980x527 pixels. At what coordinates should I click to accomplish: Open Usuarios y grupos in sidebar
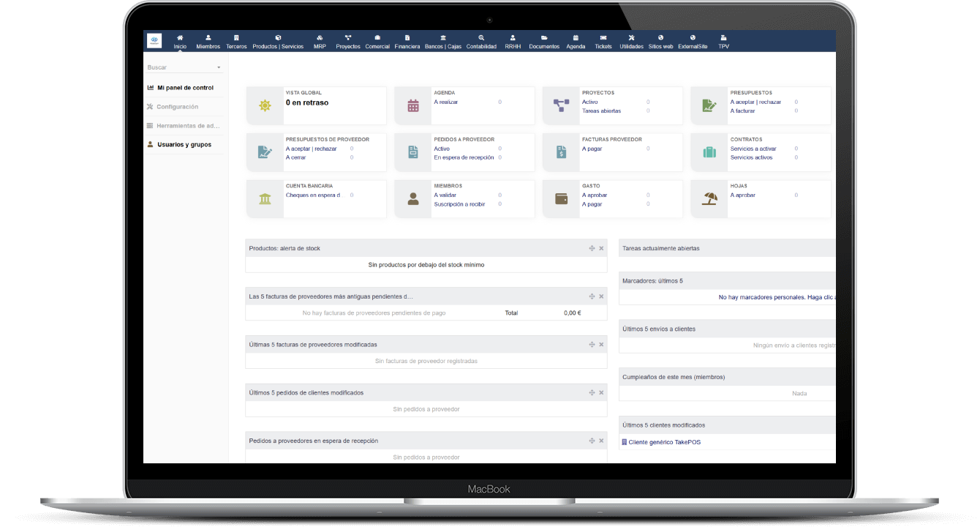click(184, 145)
